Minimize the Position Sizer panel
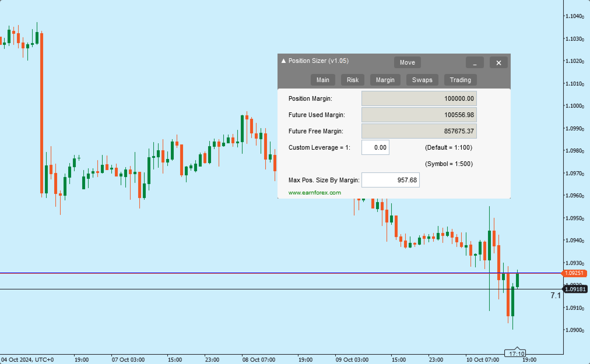This screenshot has height=364, width=590. click(x=475, y=63)
